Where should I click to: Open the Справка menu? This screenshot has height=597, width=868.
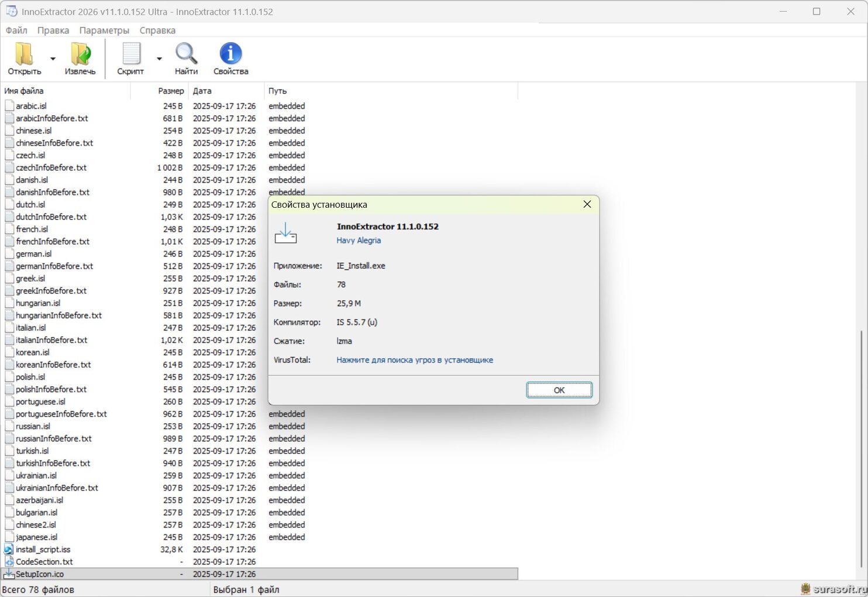pyautogui.click(x=157, y=30)
